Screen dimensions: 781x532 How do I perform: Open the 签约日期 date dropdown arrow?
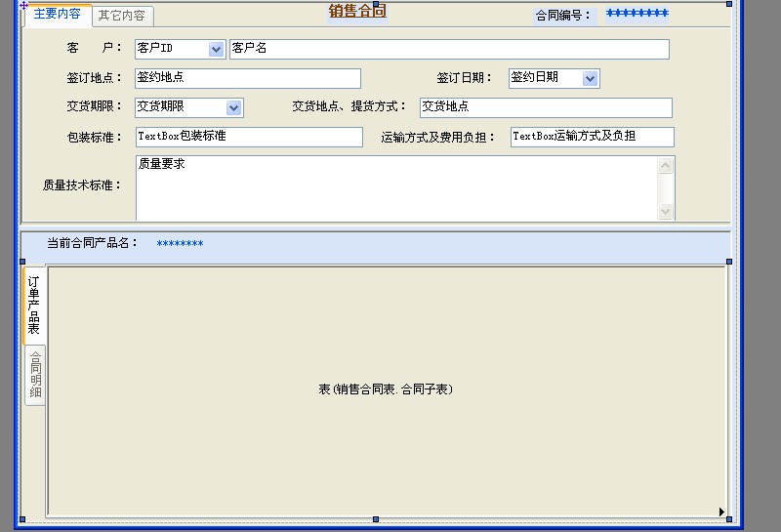[x=590, y=78]
